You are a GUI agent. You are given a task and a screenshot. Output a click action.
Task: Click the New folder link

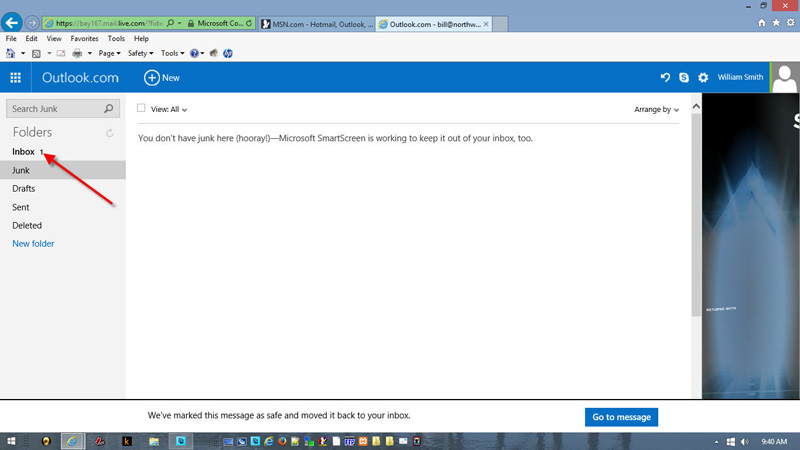33,244
